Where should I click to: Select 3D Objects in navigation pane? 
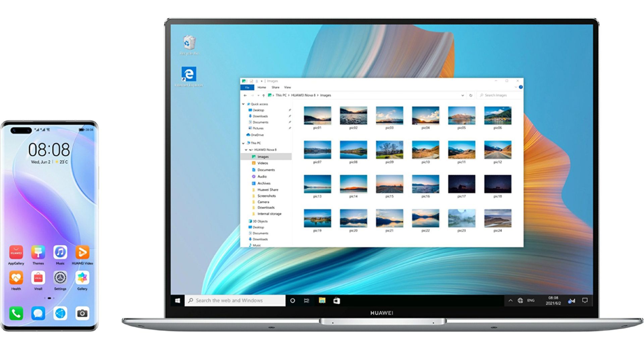coord(258,221)
